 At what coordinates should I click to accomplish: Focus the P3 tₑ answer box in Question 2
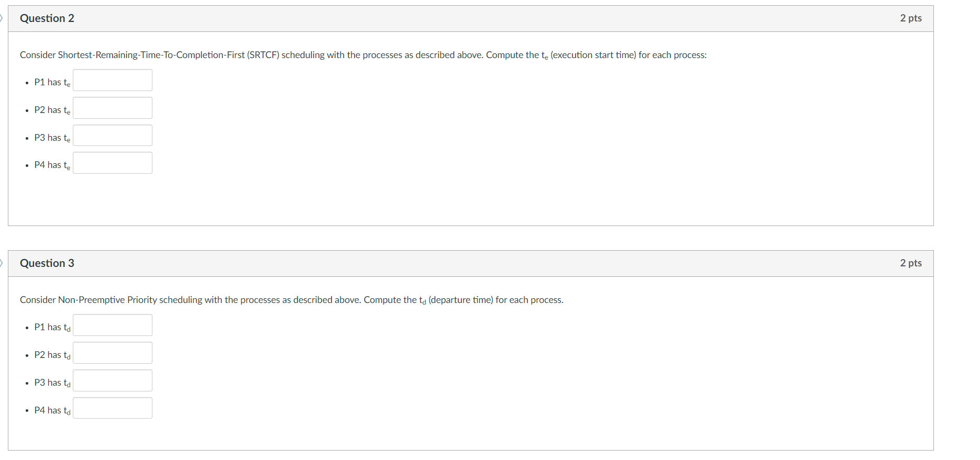[x=113, y=136]
